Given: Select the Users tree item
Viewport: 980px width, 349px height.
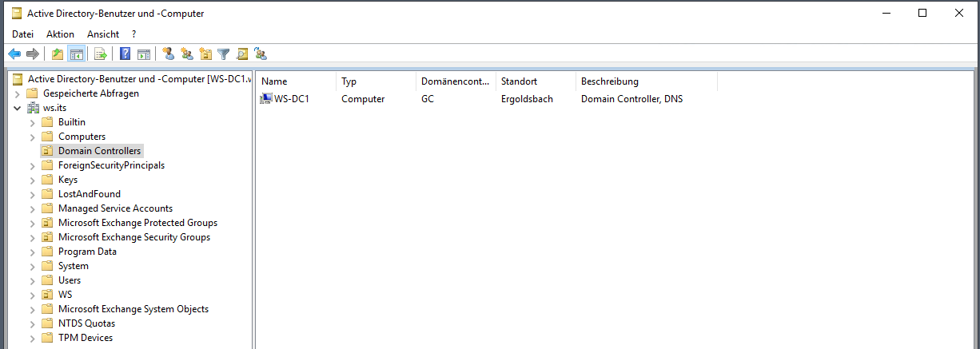Looking at the screenshot, I should pyautogui.click(x=70, y=280).
